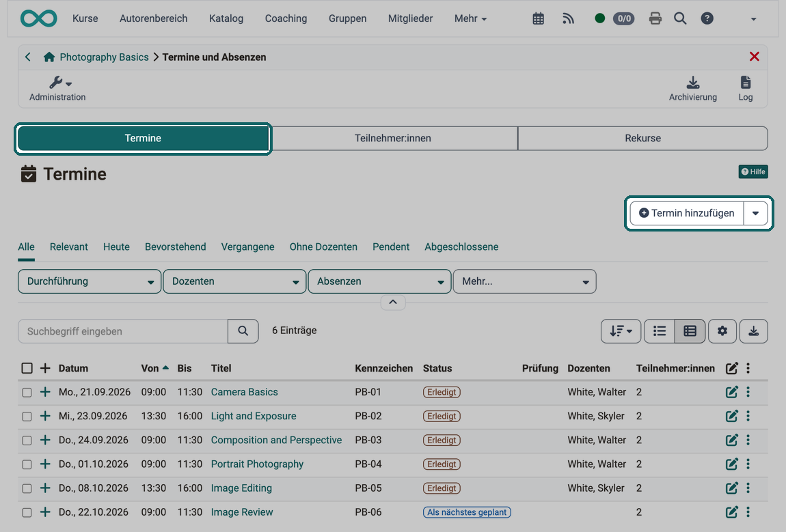
Task: Open the Archivierung download tool
Action: click(x=693, y=89)
